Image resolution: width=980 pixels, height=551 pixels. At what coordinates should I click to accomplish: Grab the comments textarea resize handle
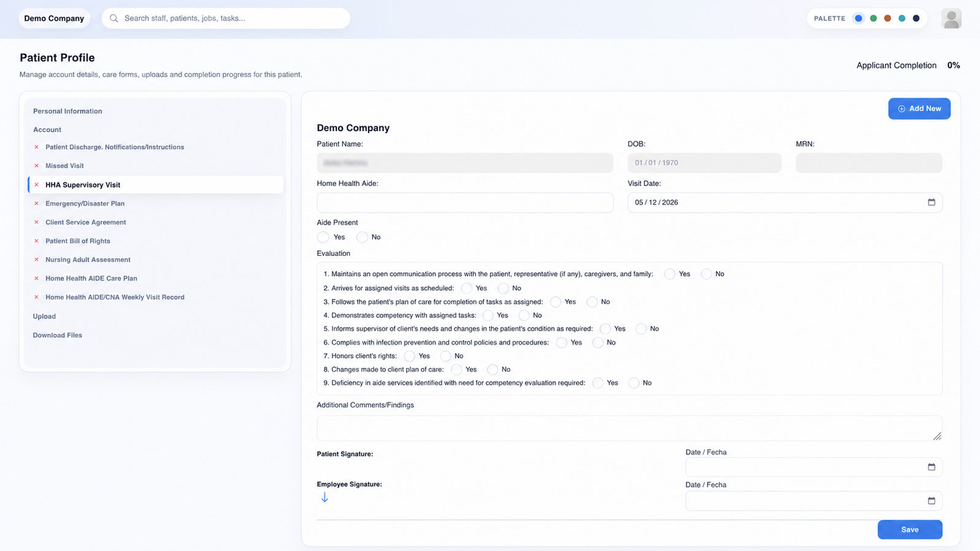click(x=937, y=436)
